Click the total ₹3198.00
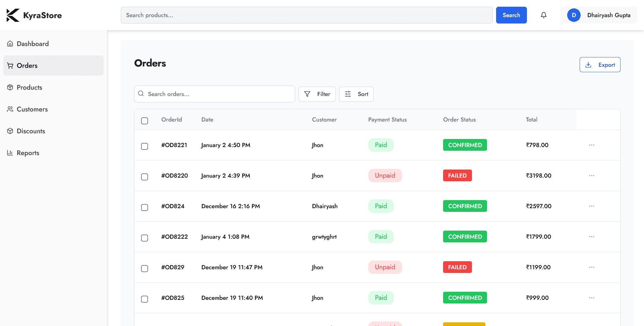This screenshot has height=326, width=644. (x=539, y=176)
